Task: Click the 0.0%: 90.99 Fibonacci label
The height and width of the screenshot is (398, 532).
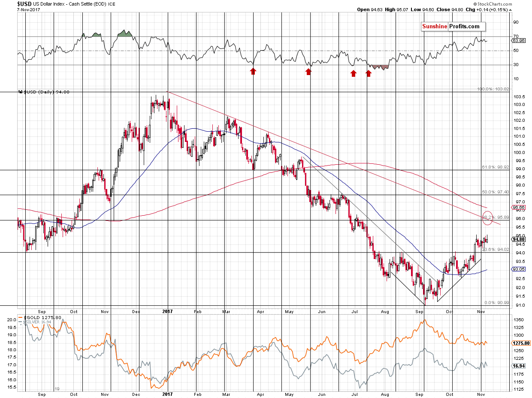Action: pos(496,303)
